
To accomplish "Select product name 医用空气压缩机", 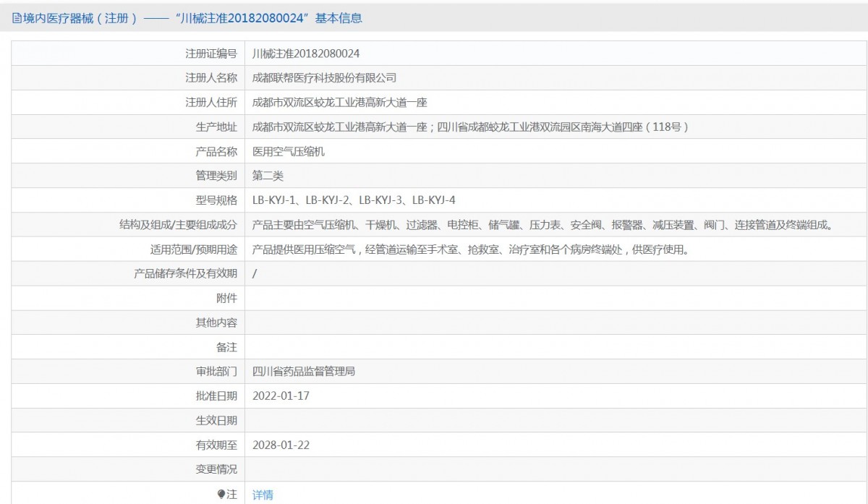I will click(x=288, y=152).
